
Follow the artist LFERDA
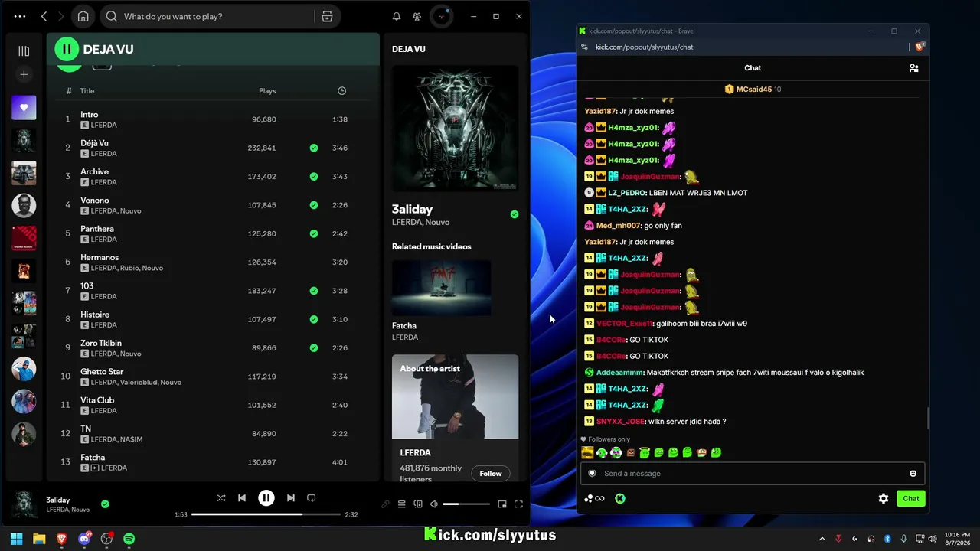tap(491, 474)
